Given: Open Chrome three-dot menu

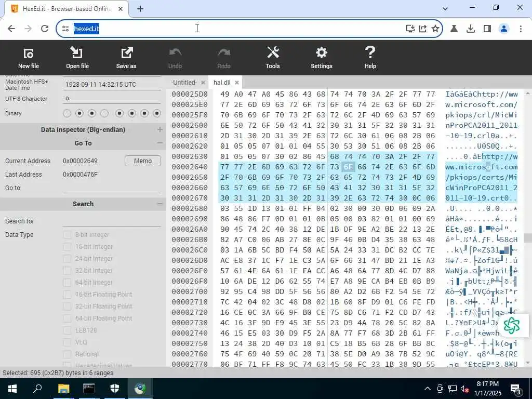Looking at the screenshot, I should click(521, 29).
